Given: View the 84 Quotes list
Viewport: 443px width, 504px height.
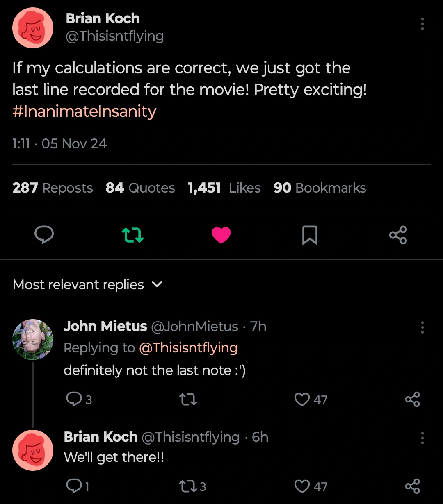Looking at the screenshot, I should click(x=140, y=188).
